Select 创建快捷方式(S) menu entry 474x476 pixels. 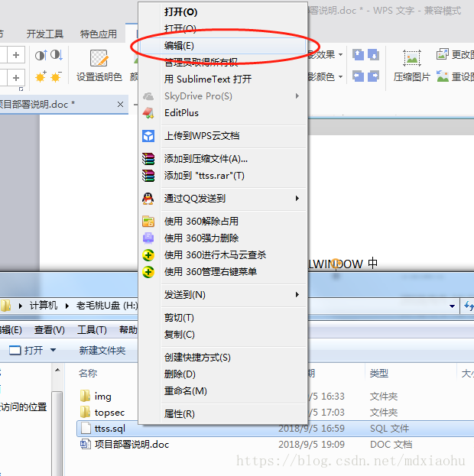pos(197,358)
